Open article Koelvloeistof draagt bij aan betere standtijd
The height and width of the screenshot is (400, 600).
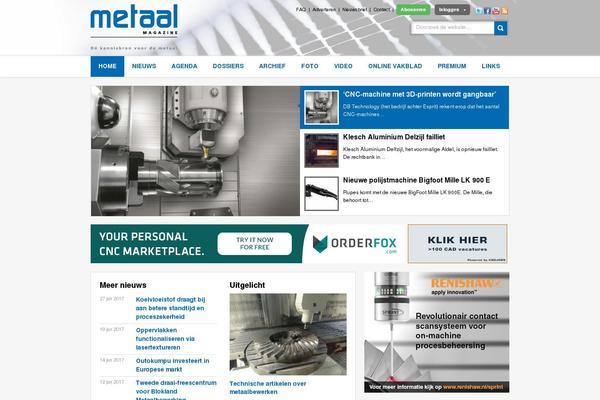170,308
